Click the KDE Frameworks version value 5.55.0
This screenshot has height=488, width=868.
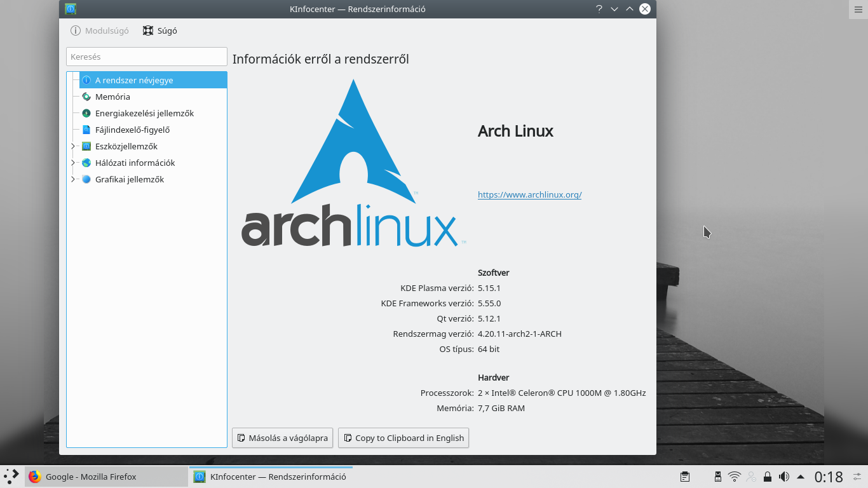click(x=489, y=303)
